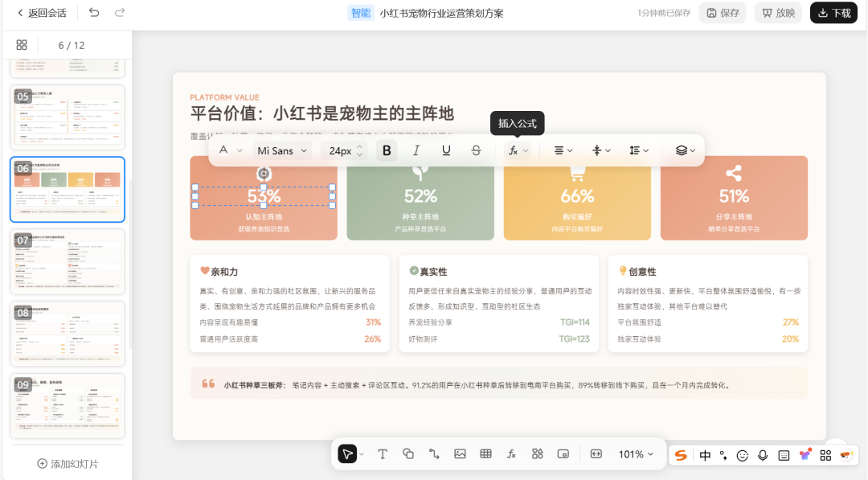Undo the last action
Viewport: 868px width, 480px height.
click(94, 12)
